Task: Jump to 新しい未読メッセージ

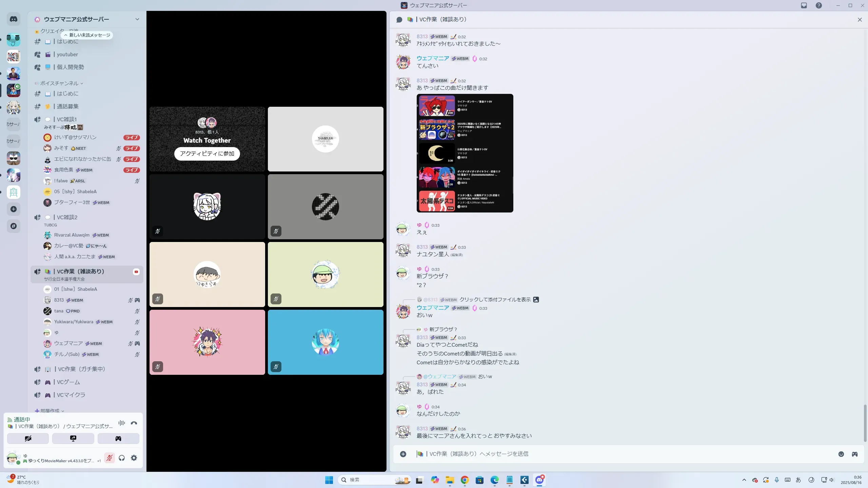Action: click(87, 35)
